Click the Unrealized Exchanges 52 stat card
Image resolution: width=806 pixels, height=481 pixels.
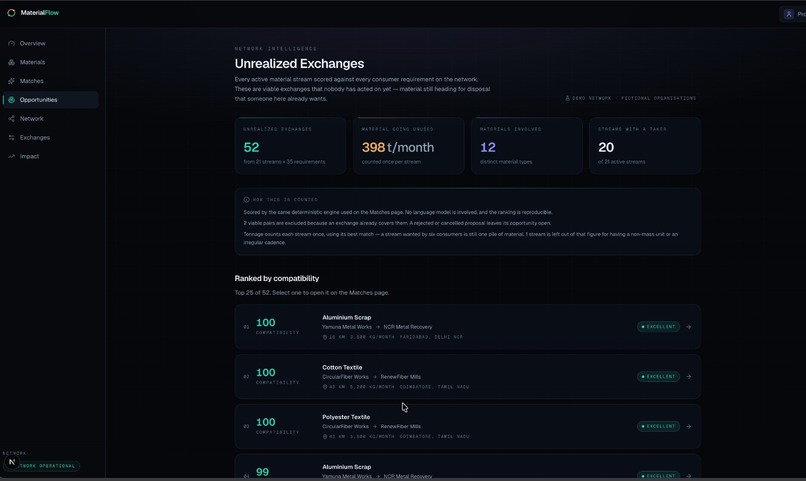(290, 146)
